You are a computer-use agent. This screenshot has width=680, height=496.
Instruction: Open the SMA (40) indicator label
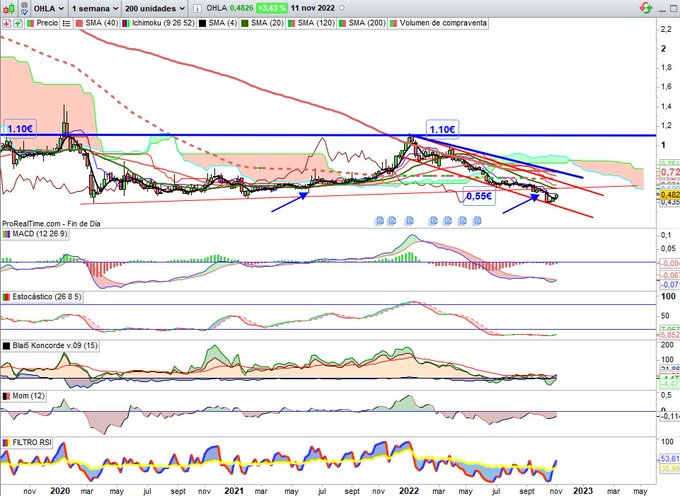[101, 23]
